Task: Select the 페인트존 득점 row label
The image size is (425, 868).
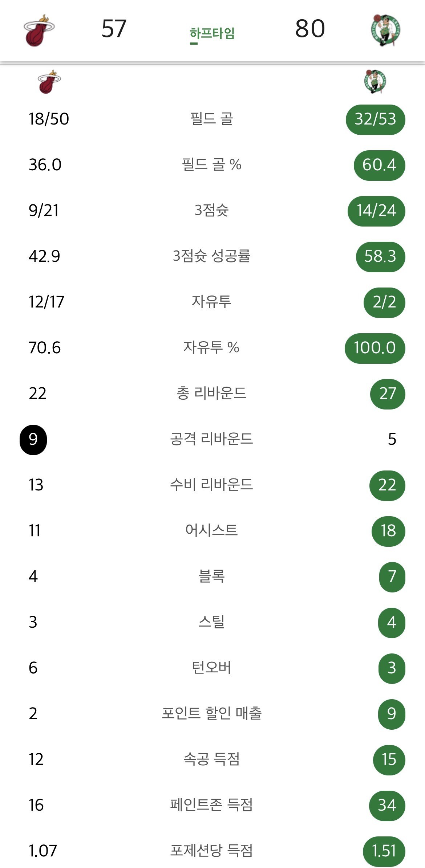Action: point(211,805)
